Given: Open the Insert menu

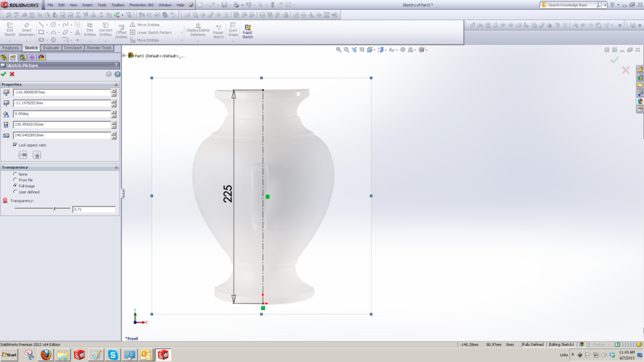Looking at the screenshot, I should click(87, 5).
